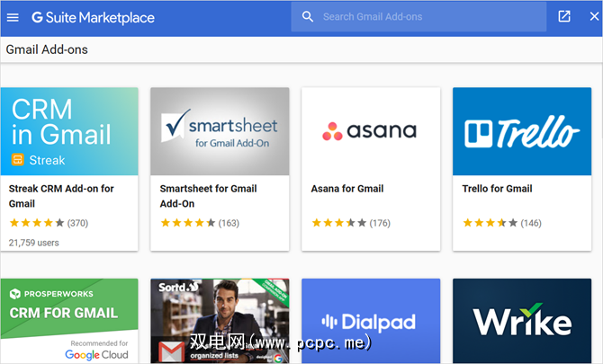Open the Streak CRM in Gmail thumbnail

tap(69, 131)
